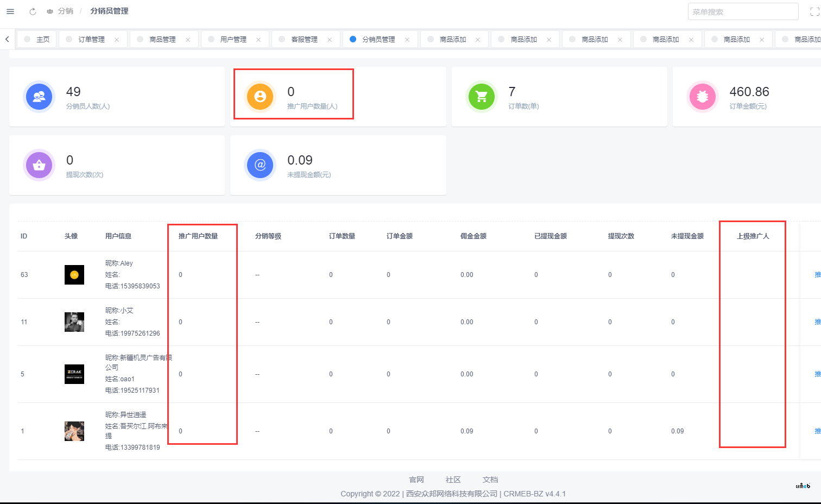Click the 菜单搜索 search field
821x504 pixels.
tap(743, 11)
